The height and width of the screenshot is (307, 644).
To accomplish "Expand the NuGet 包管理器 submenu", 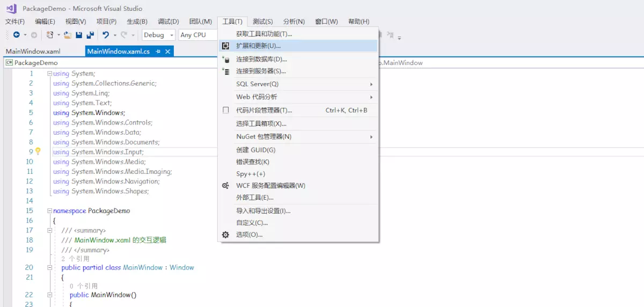I will (x=298, y=137).
